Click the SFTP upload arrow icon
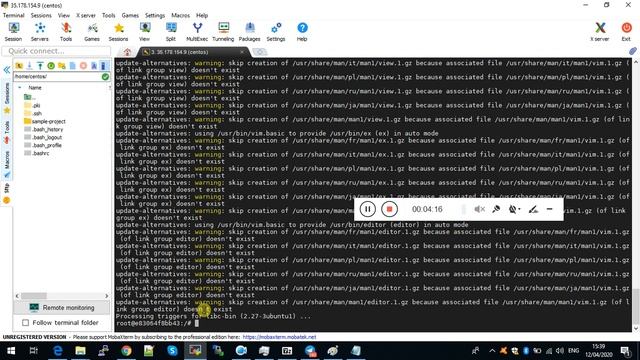This screenshot has height=360, width=640. [40, 65]
